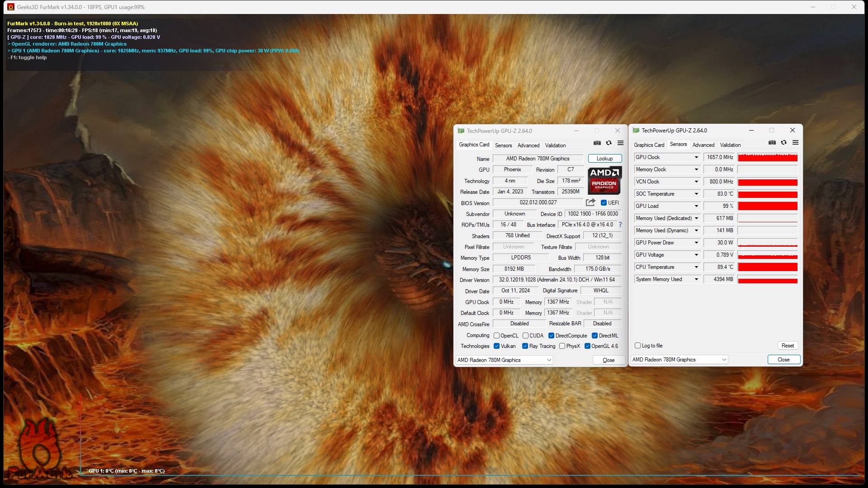Toggle the DirectCompute checkbox
This screenshot has width=868, height=488.
[551, 336]
